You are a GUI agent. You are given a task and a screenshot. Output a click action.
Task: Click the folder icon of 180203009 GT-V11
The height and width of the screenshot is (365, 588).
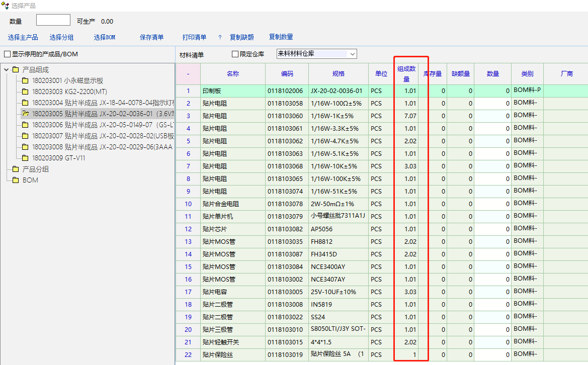(x=25, y=158)
